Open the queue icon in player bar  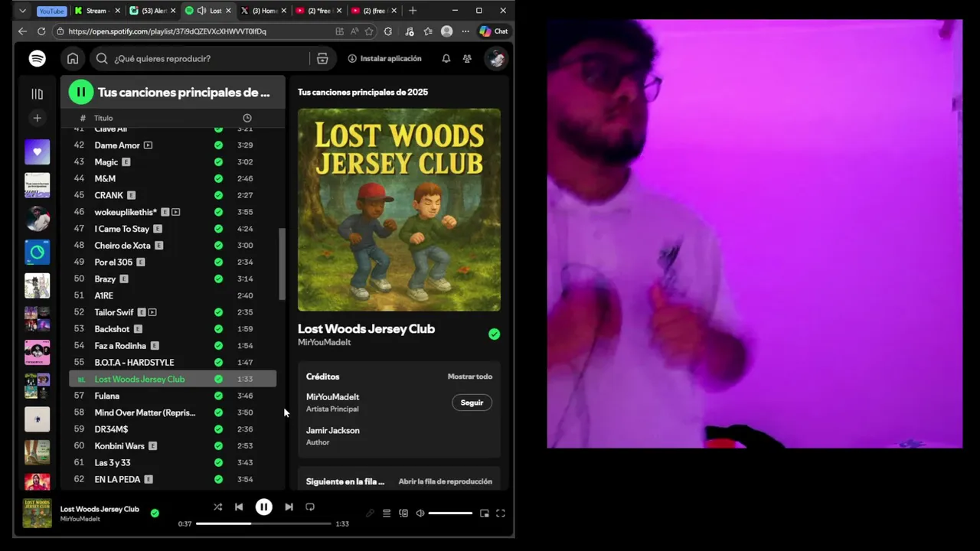tap(387, 514)
